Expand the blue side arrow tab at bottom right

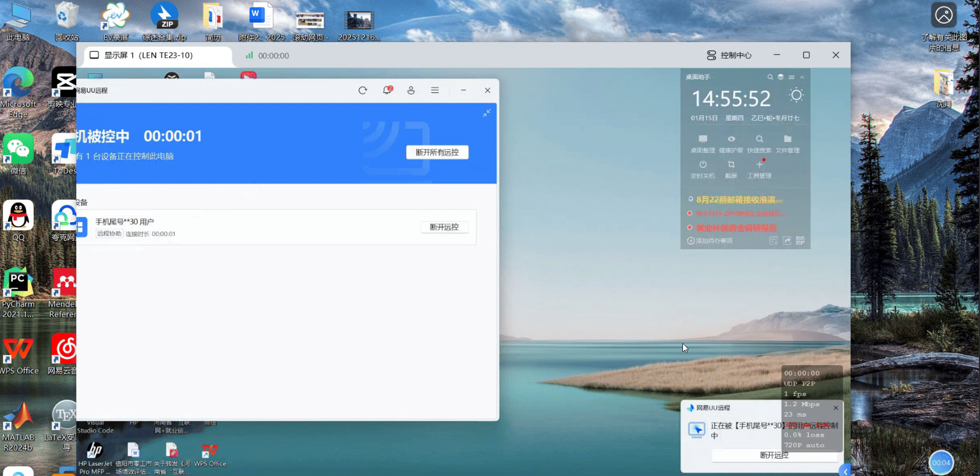pos(845,471)
